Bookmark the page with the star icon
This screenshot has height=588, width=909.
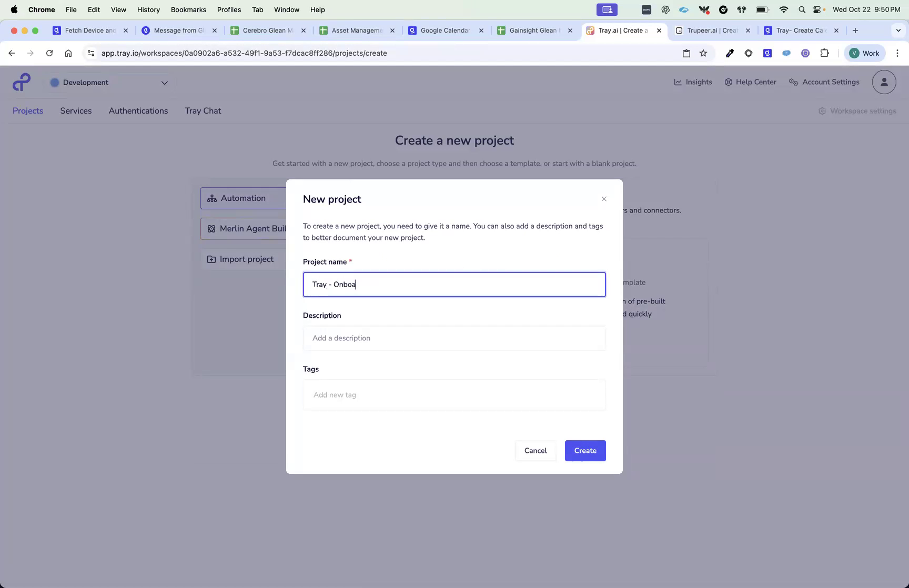pos(703,53)
